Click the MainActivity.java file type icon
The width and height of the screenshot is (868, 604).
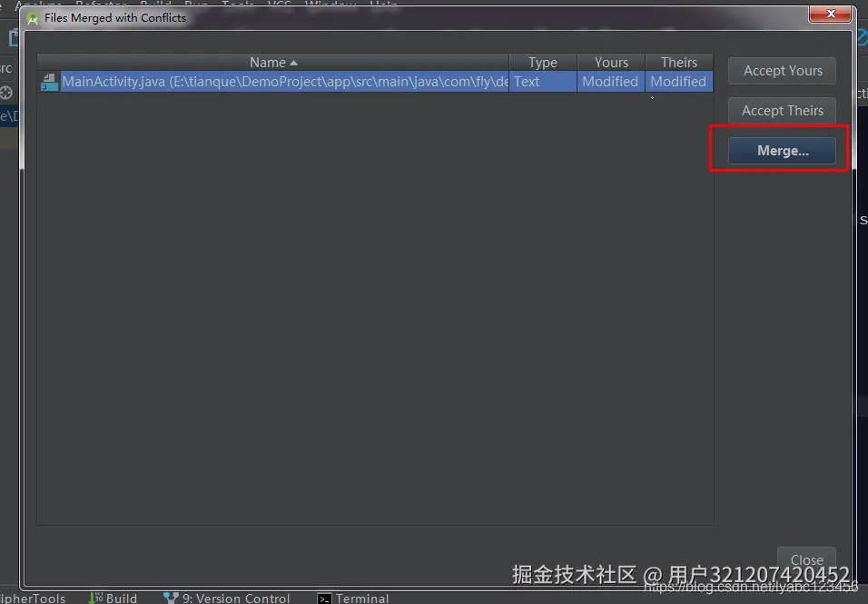[49, 82]
